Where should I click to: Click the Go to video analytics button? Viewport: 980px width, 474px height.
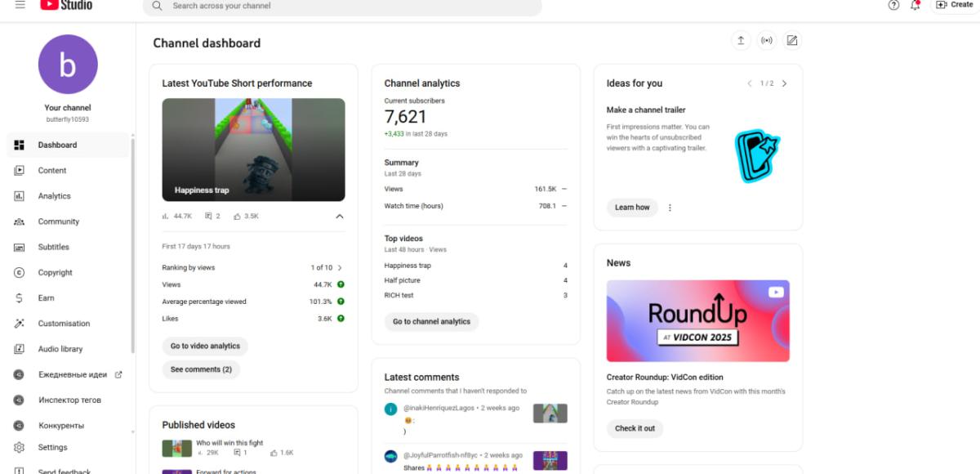tap(205, 347)
